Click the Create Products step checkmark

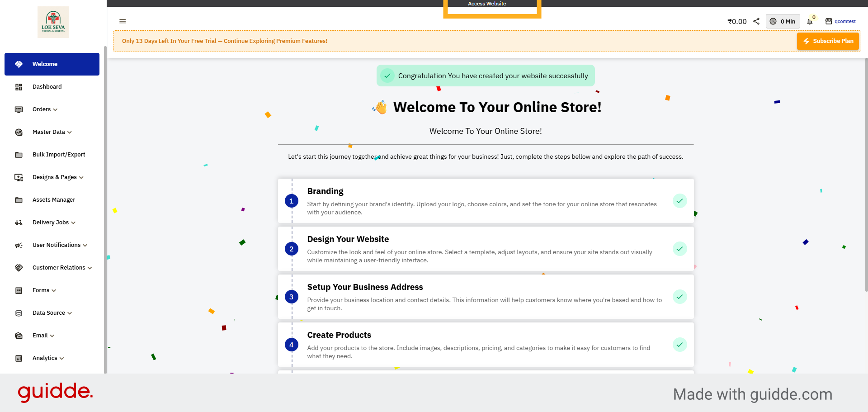click(x=679, y=345)
